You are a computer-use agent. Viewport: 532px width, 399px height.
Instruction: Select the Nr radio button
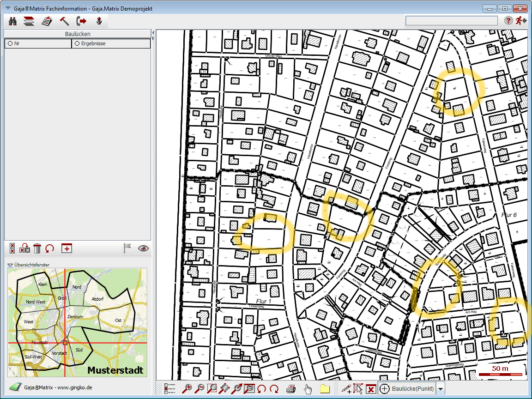pyautogui.click(x=10, y=43)
